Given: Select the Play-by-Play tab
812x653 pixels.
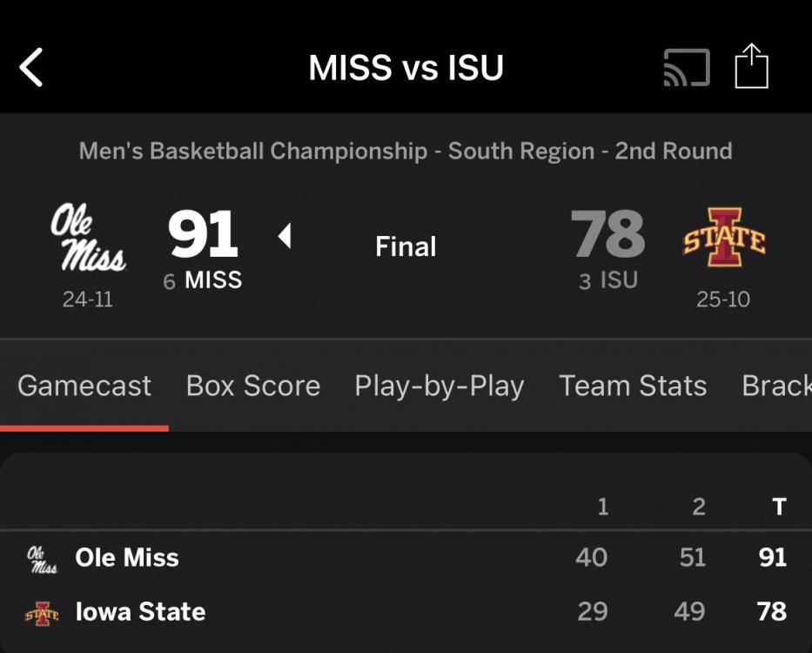Looking at the screenshot, I should click(x=440, y=386).
